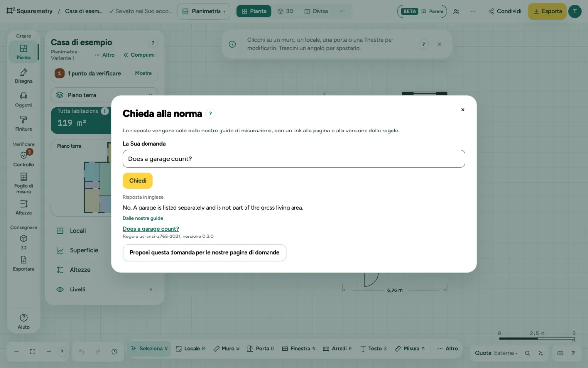Open Foglio di misura in sidebar

point(24,183)
